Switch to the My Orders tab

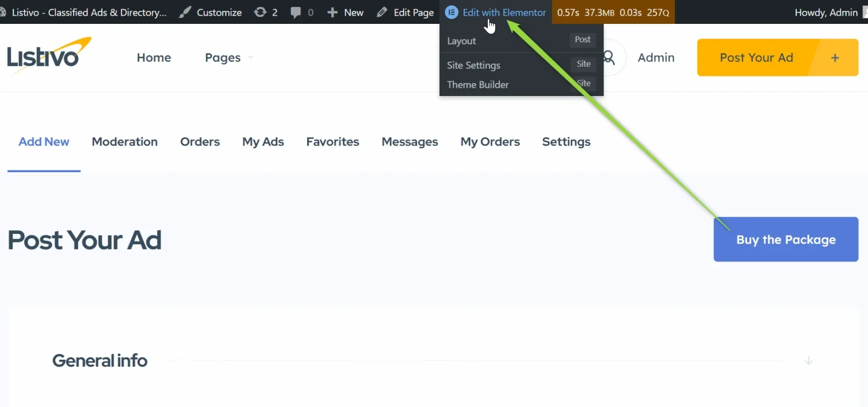tap(490, 142)
